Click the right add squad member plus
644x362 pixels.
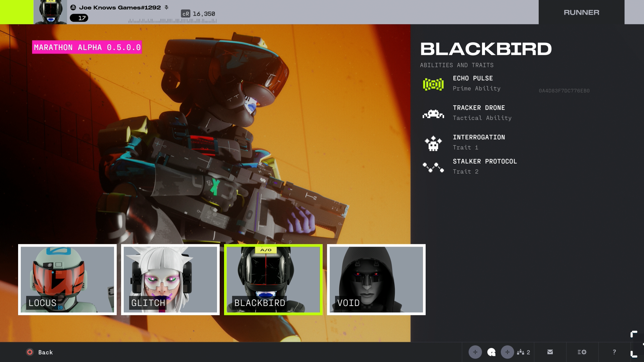tap(507, 352)
